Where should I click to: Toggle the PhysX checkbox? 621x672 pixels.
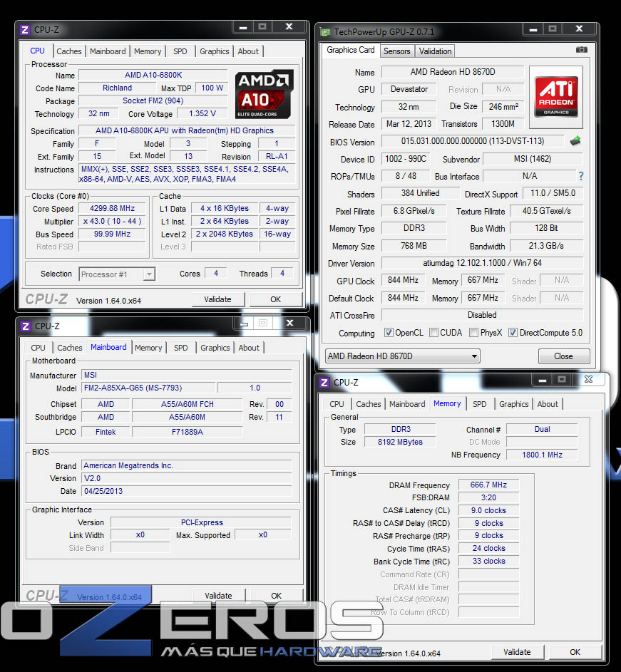tap(473, 333)
